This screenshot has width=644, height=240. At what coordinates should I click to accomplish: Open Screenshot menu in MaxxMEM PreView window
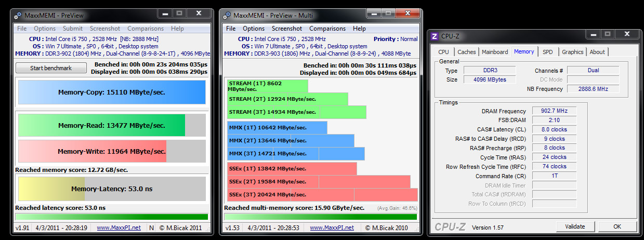click(x=105, y=29)
